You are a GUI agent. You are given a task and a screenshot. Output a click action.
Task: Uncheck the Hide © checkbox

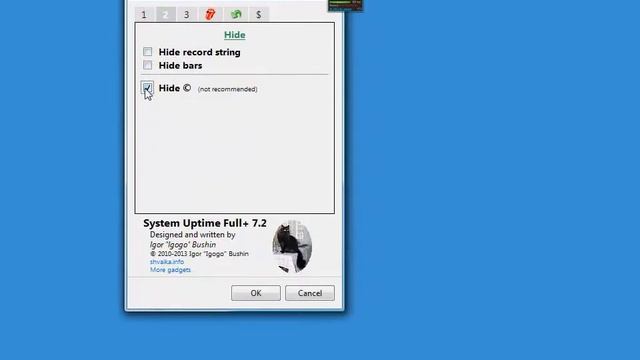pyautogui.click(x=147, y=87)
